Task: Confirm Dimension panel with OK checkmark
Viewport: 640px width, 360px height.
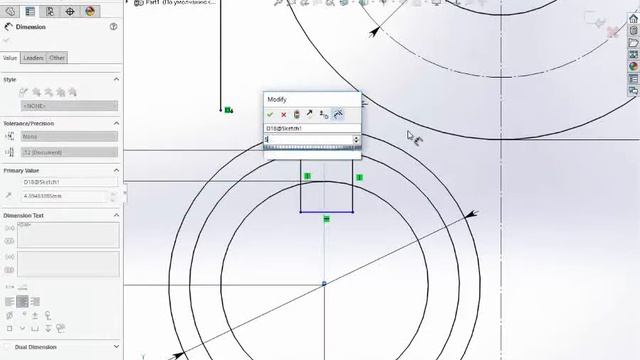Action: (x=6, y=40)
